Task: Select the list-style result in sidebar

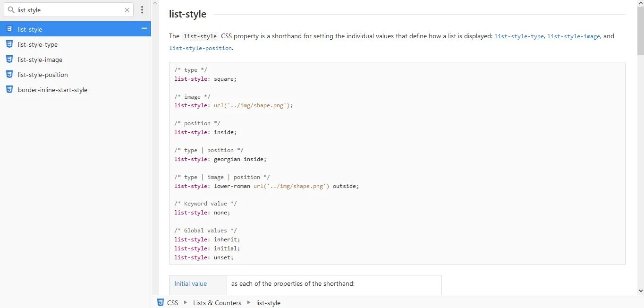Action: pyautogui.click(x=30, y=29)
